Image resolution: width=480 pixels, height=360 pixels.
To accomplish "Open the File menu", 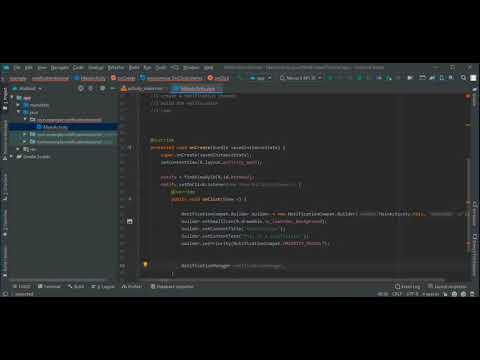I will 17,68.
